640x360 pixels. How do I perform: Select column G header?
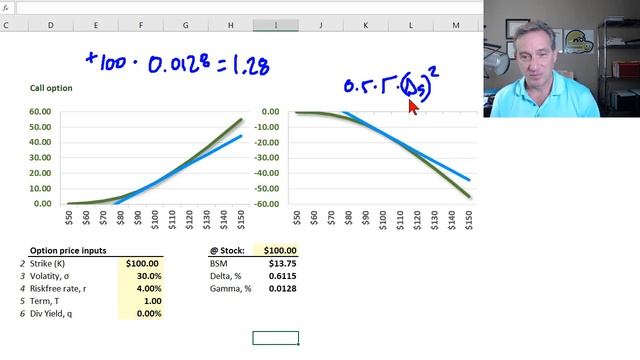pos(186,25)
